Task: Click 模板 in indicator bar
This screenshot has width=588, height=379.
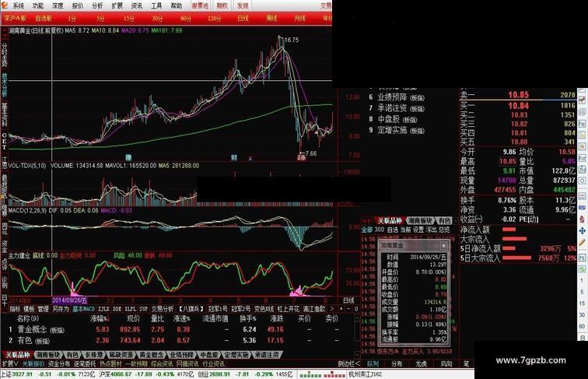Action: click(29, 309)
